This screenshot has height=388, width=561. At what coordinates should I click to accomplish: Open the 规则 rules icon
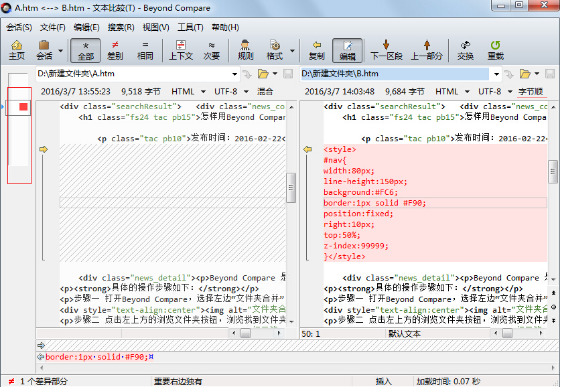pyautogui.click(x=245, y=50)
